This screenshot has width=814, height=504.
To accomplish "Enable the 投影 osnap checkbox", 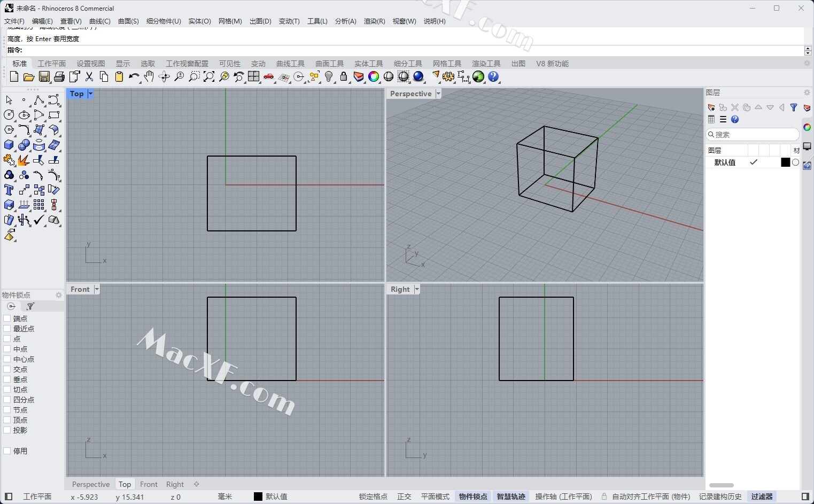I will (7, 430).
